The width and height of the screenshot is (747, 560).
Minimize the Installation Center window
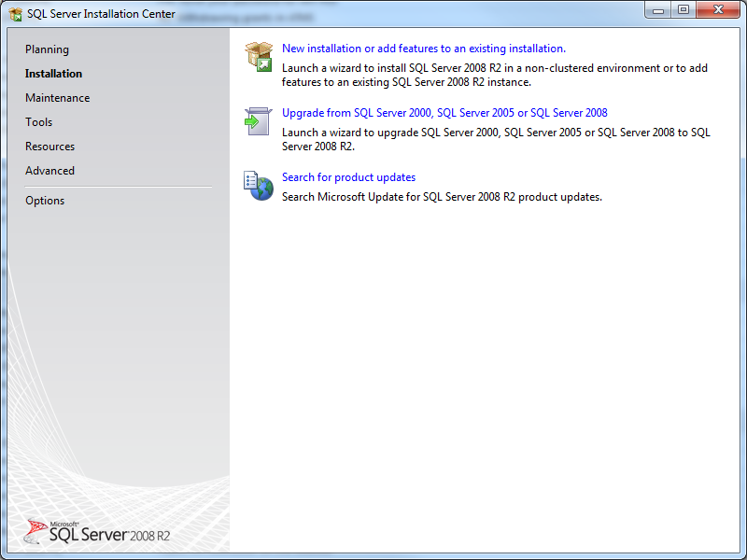coord(658,9)
